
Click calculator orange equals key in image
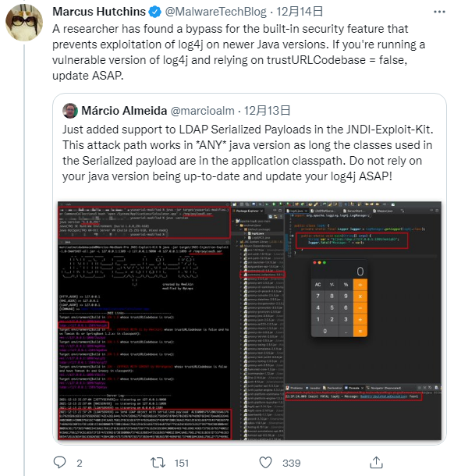[360, 331]
